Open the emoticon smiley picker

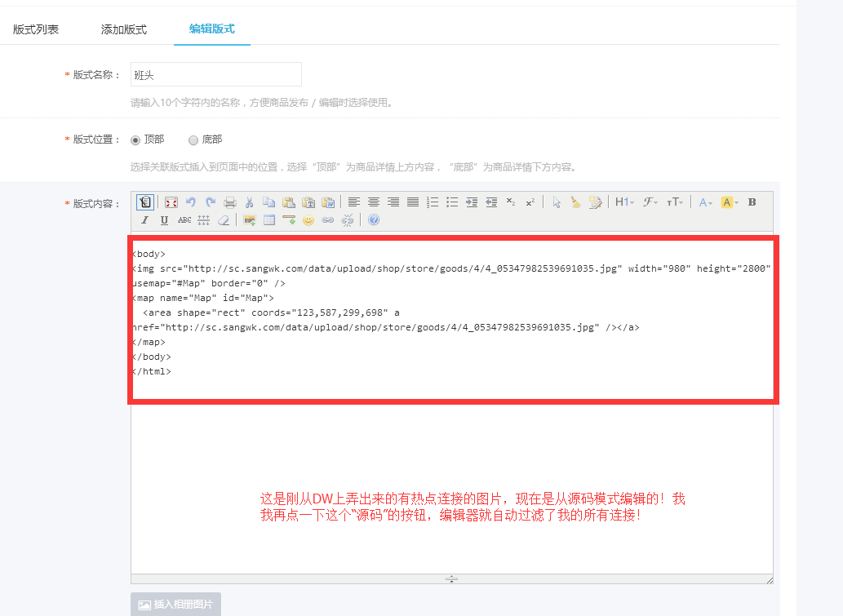308,219
